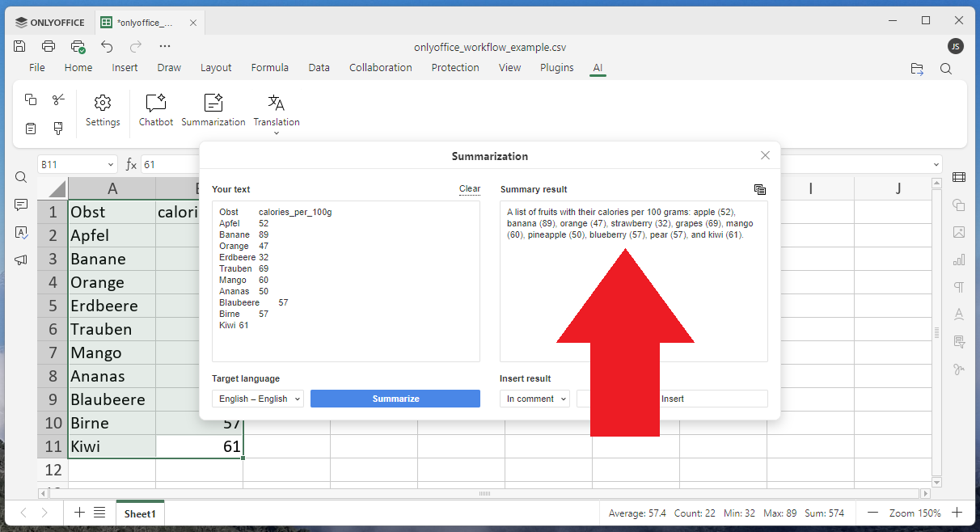Click the quick print icon

point(78,46)
